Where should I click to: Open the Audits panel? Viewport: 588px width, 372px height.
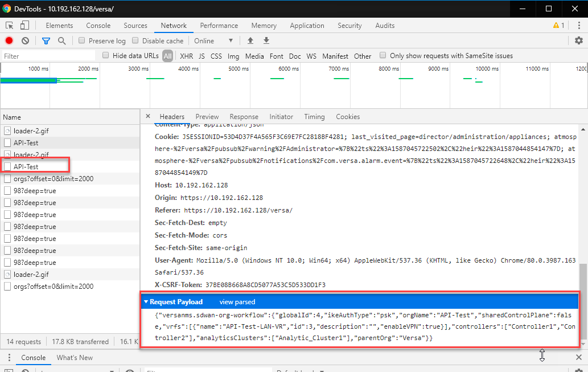pyautogui.click(x=385, y=26)
